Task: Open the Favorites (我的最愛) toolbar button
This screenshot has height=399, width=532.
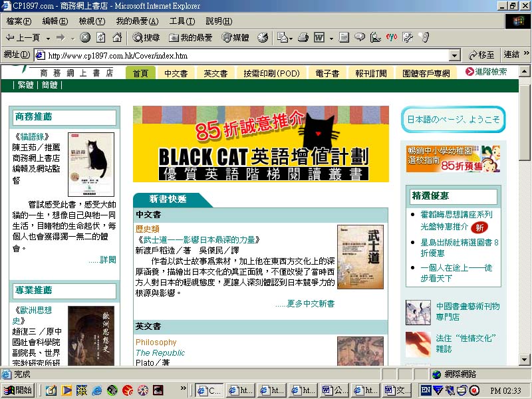Action: (191, 37)
